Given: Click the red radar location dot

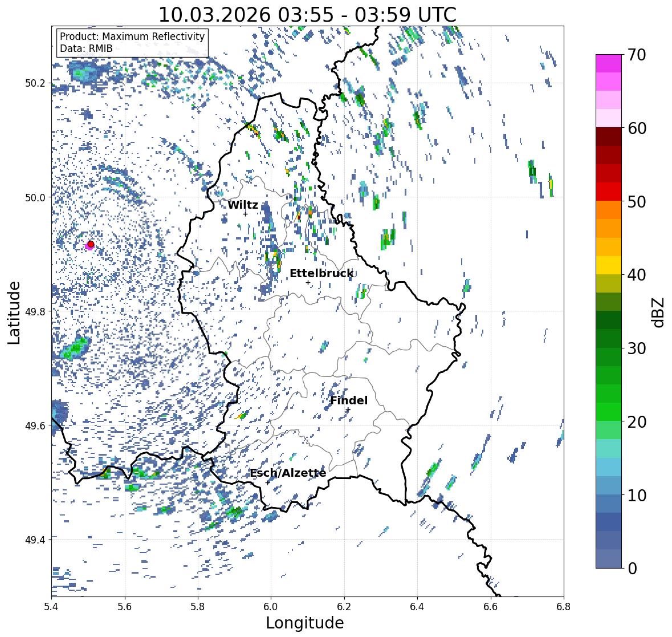Looking at the screenshot, I should (x=91, y=244).
